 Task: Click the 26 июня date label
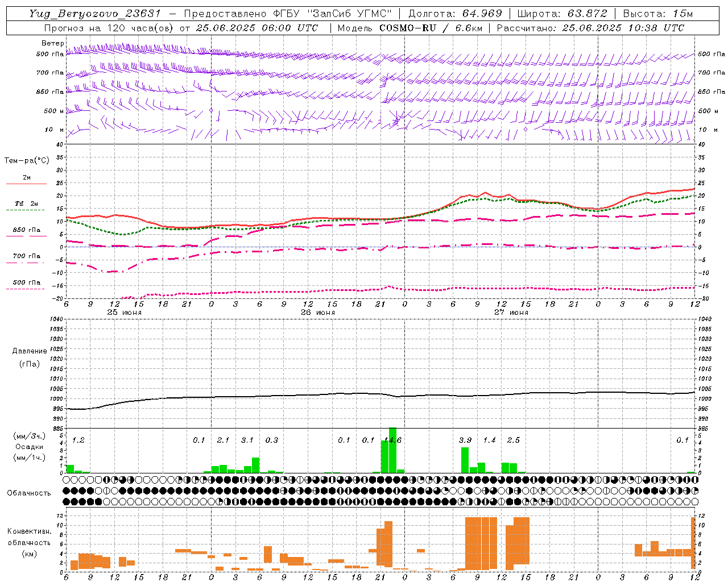[318, 312]
